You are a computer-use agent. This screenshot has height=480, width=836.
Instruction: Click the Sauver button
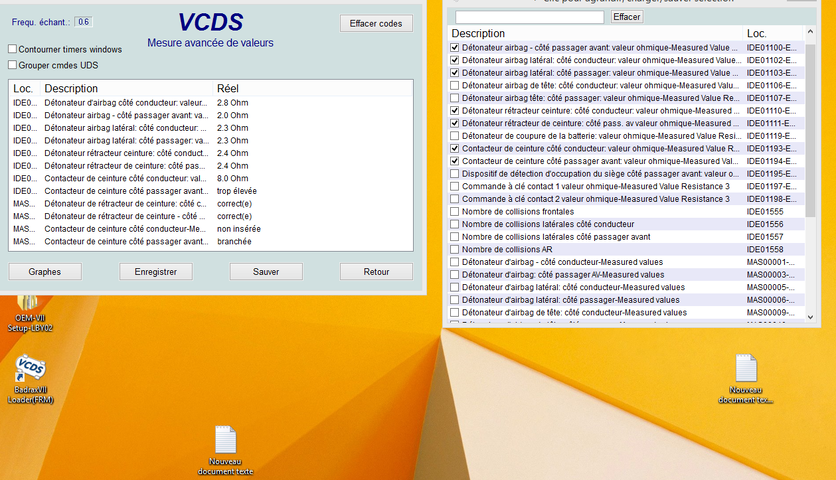266,271
